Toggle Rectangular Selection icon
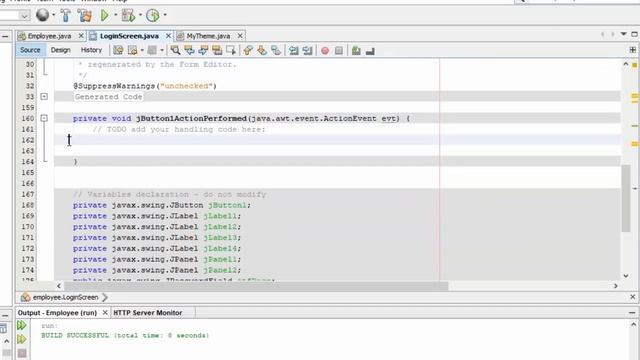Viewport: 640px width, 360px height. 231,50
